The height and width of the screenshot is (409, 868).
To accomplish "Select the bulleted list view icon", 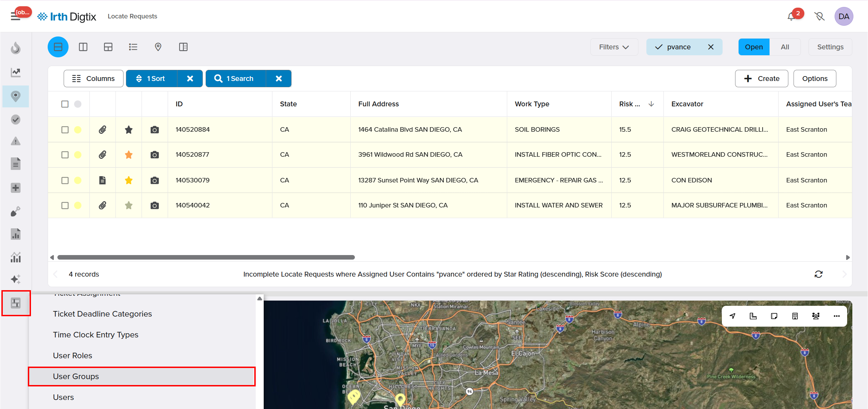I will [x=133, y=47].
